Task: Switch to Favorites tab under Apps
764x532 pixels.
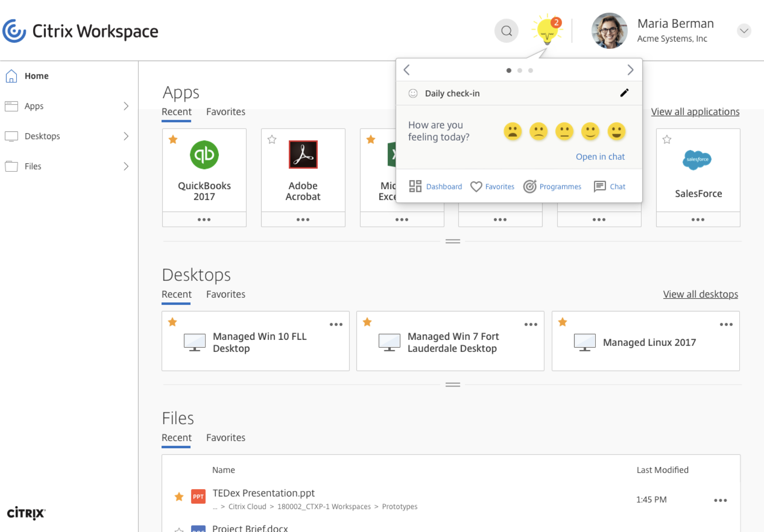Action: point(226,112)
